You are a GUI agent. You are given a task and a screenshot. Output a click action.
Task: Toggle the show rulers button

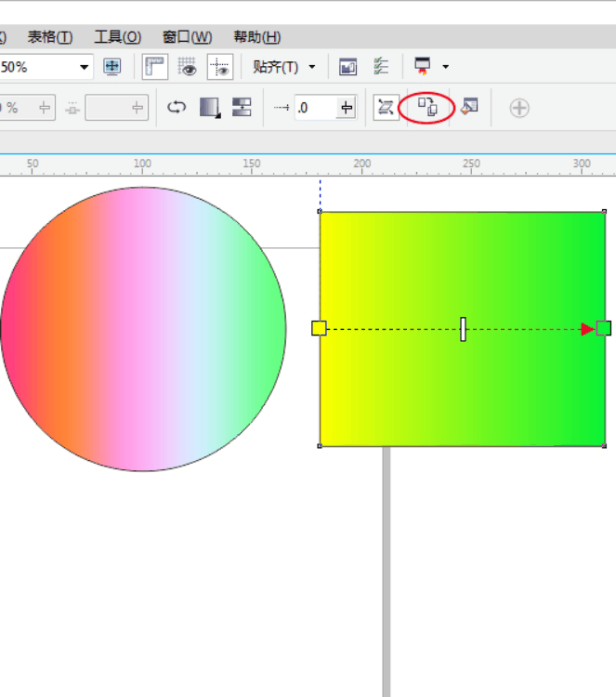(x=154, y=67)
